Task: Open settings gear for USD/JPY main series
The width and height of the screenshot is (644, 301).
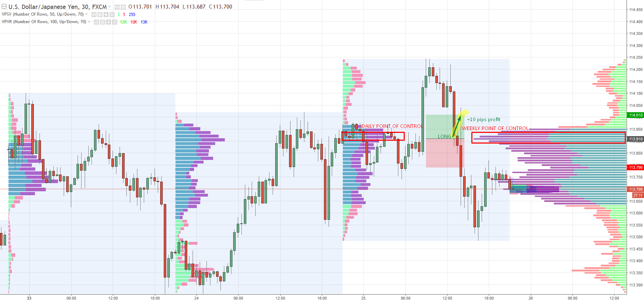Action: tap(123, 7)
